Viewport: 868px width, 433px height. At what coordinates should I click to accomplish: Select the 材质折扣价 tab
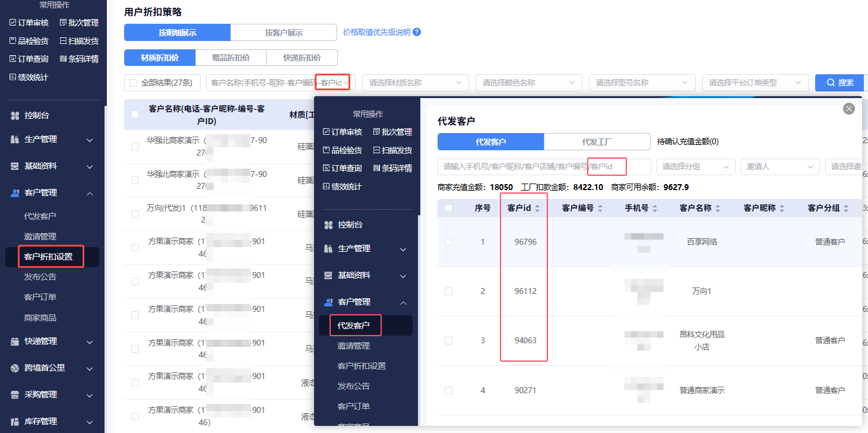click(160, 58)
